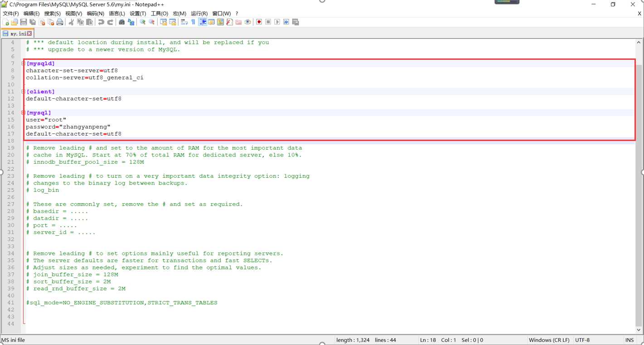Toggle word wrap toolbar icon
This screenshot has width=644, height=345.
(184, 22)
